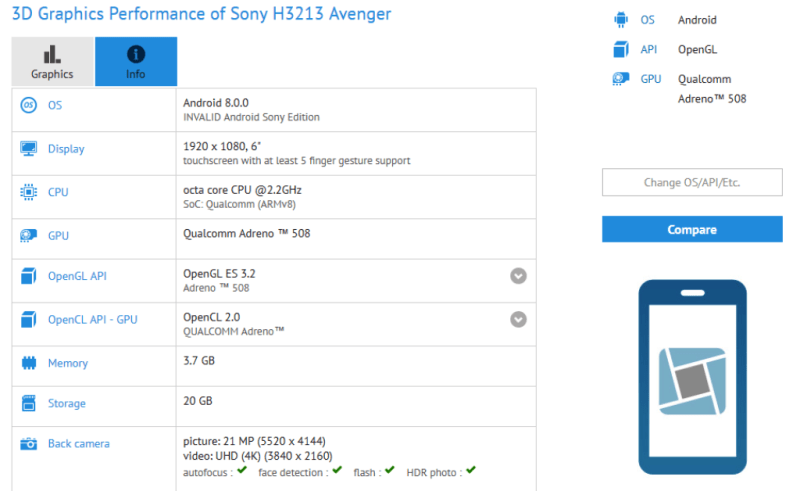This screenshot has height=491, width=800.
Task: Click the sidebar OS label
Action: click(x=647, y=20)
